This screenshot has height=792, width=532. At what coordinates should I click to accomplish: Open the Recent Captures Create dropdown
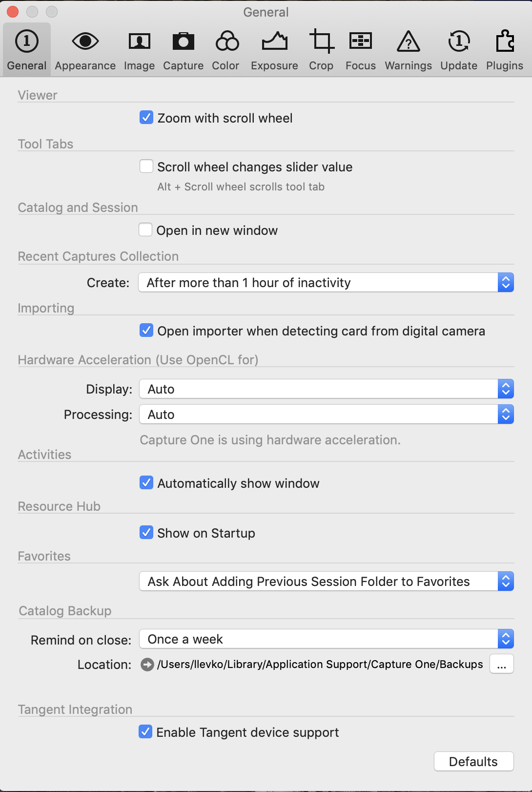(326, 283)
